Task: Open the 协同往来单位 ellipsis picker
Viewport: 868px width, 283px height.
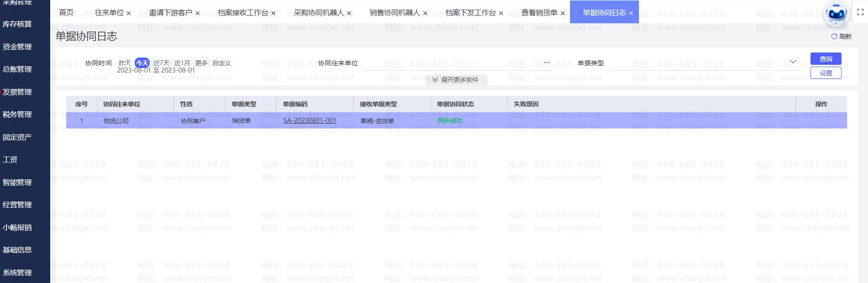Action: point(547,63)
